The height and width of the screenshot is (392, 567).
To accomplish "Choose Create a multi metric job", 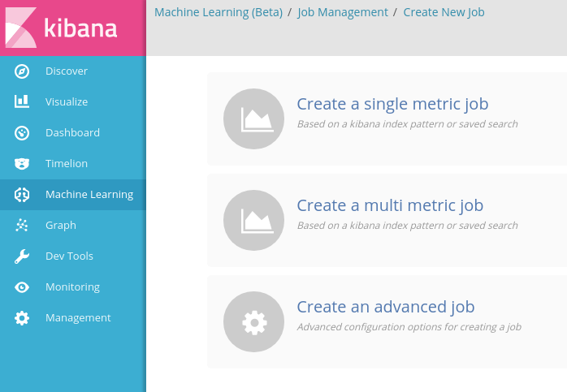I will click(x=390, y=205).
